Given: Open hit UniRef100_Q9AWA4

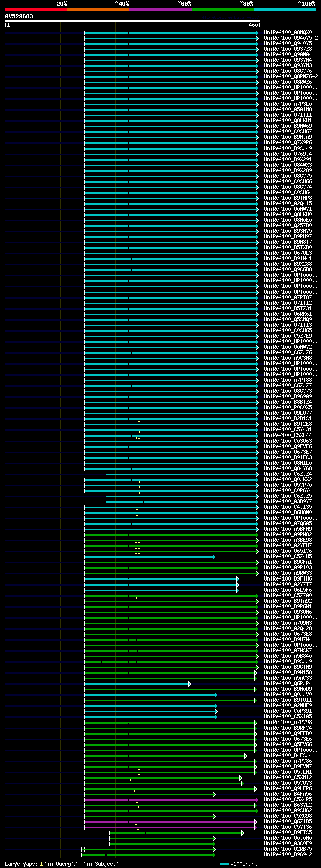Looking at the screenshot, I should (287, 55).
